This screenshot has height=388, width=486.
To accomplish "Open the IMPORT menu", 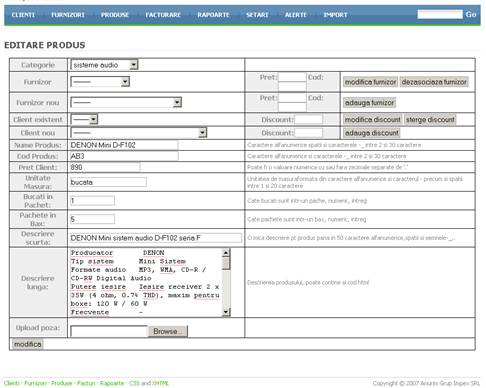I will pyautogui.click(x=335, y=15).
